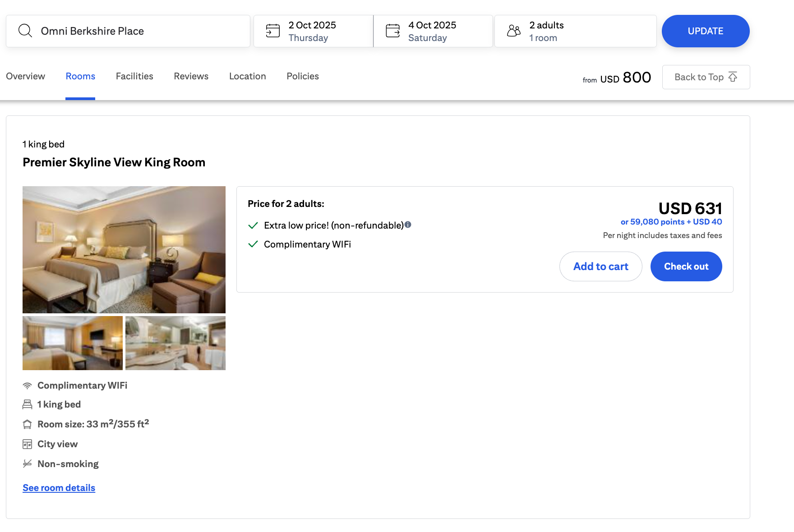Switch to the Overview tab
This screenshot has width=794, height=532.
(26, 76)
